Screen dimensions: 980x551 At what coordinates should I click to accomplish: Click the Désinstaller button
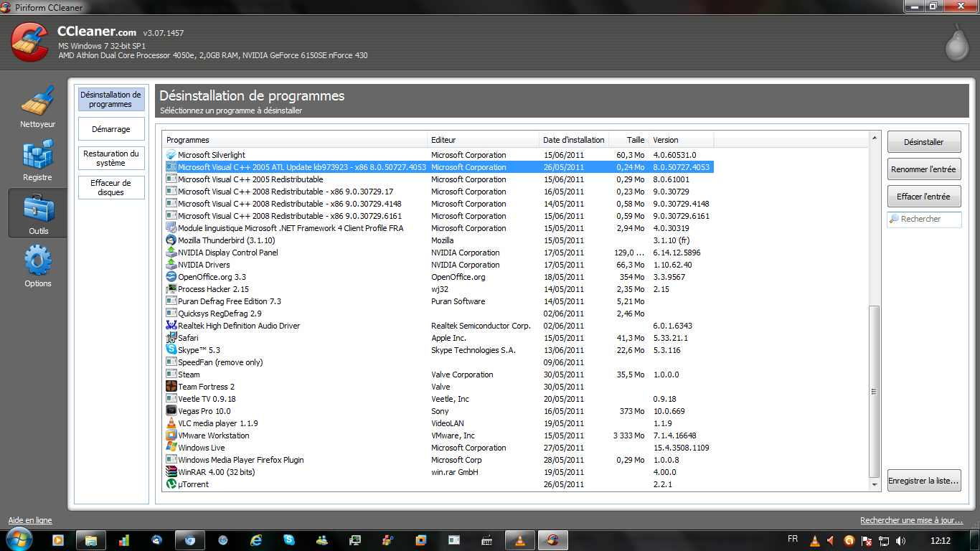point(924,142)
